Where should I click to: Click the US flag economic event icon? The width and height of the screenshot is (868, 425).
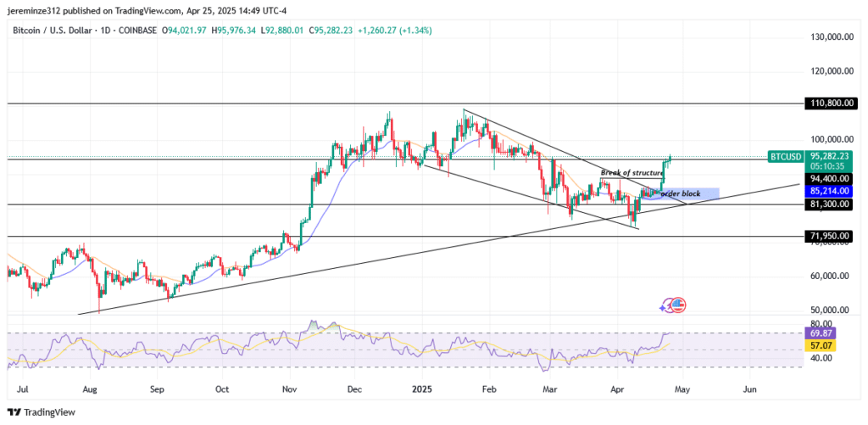[679, 305]
